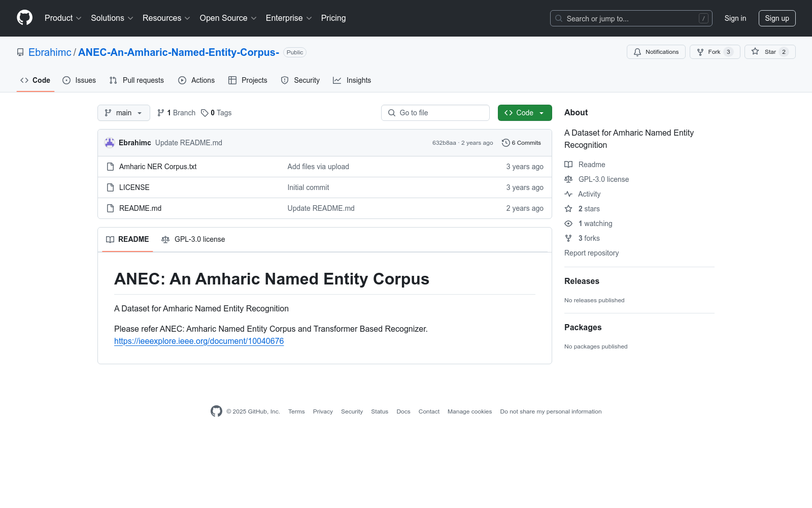Open the ieeexplore.ieee.org document link
This screenshot has width=812, height=508.
pyautogui.click(x=199, y=341)
